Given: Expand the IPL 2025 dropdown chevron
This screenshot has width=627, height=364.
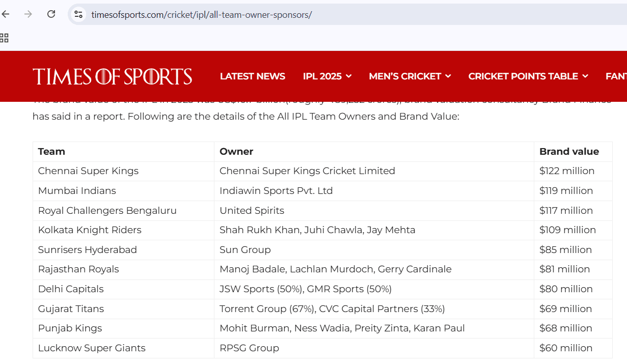Looking at the screenshot, I should pos(349,76).
